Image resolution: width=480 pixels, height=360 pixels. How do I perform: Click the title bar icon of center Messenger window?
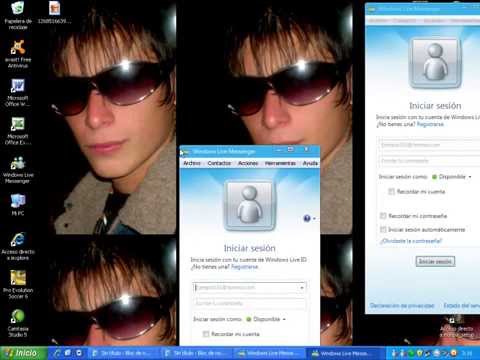(x=185, y=152)
